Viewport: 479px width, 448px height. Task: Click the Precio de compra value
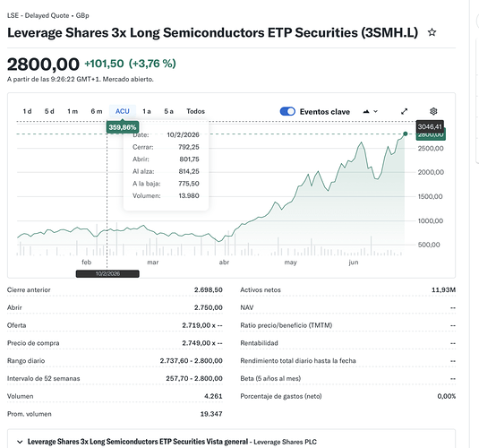coord(202,343)
